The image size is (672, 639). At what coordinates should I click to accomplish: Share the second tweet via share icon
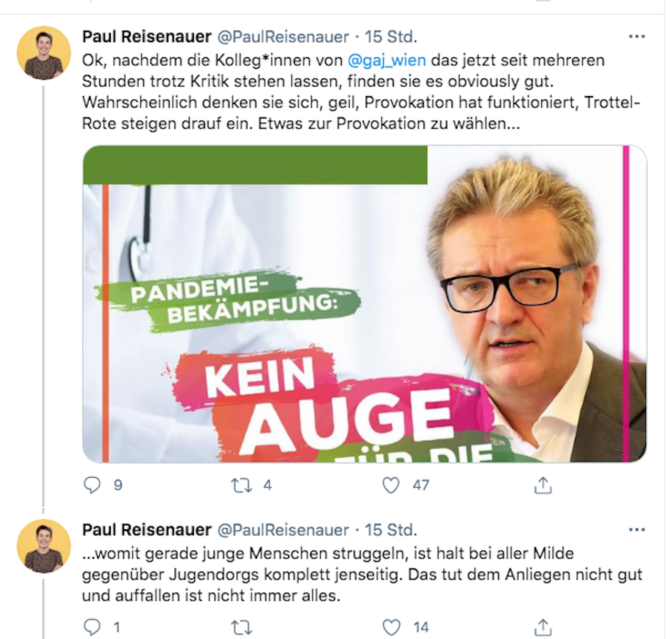point(543,627)
